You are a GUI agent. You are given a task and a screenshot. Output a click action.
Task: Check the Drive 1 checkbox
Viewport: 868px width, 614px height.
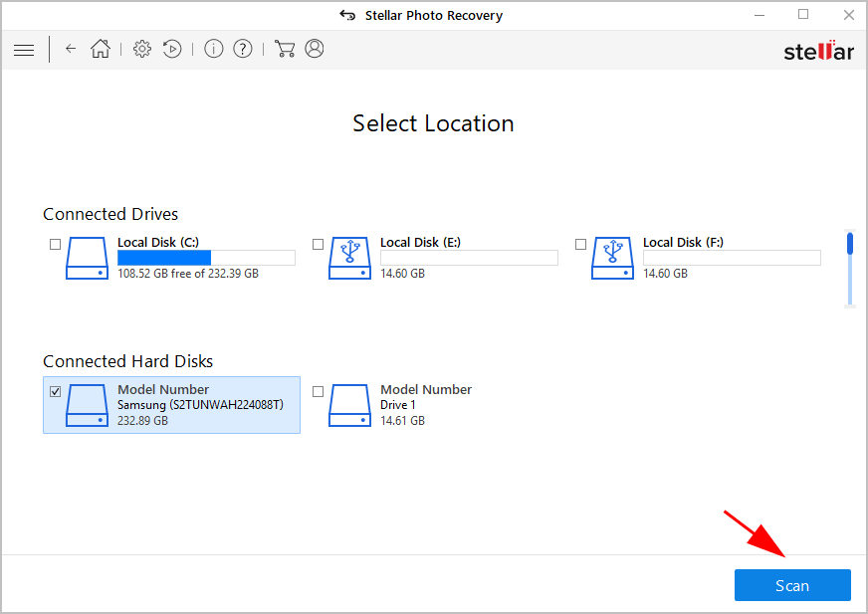pos(318,391)
